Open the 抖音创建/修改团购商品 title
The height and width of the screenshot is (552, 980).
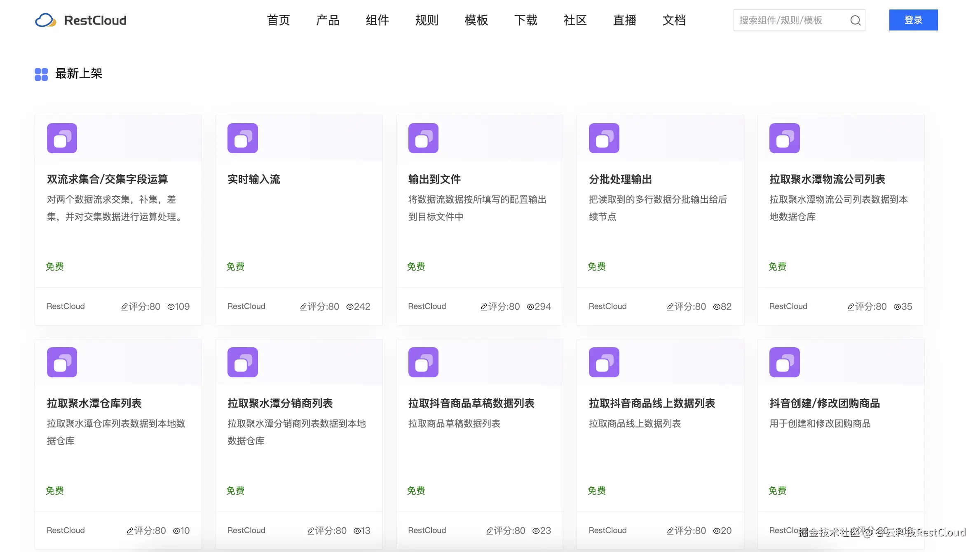(x=825, y=403)
